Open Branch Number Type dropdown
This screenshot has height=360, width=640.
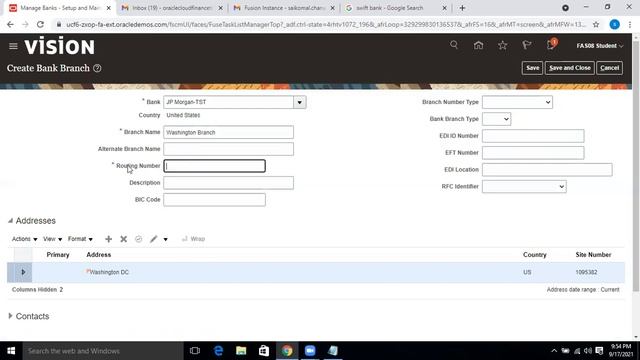coord(517,102)
